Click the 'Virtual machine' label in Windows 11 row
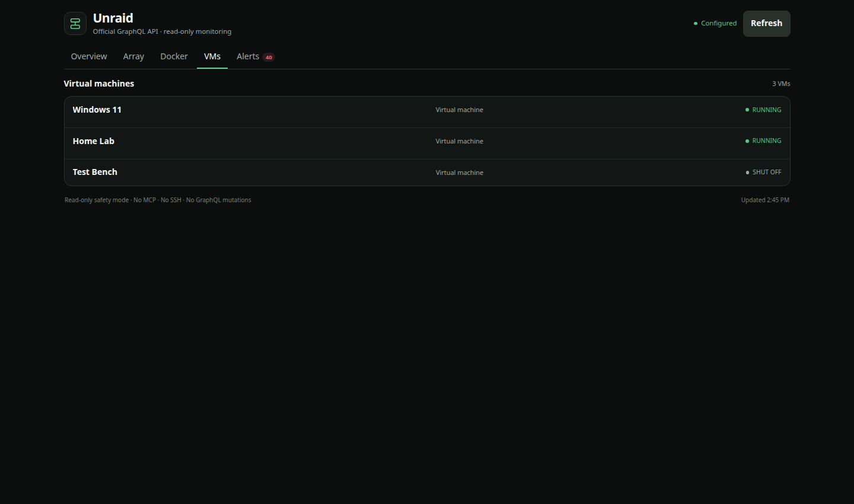Screen dimensions: 854x504 tap(460, 110)
